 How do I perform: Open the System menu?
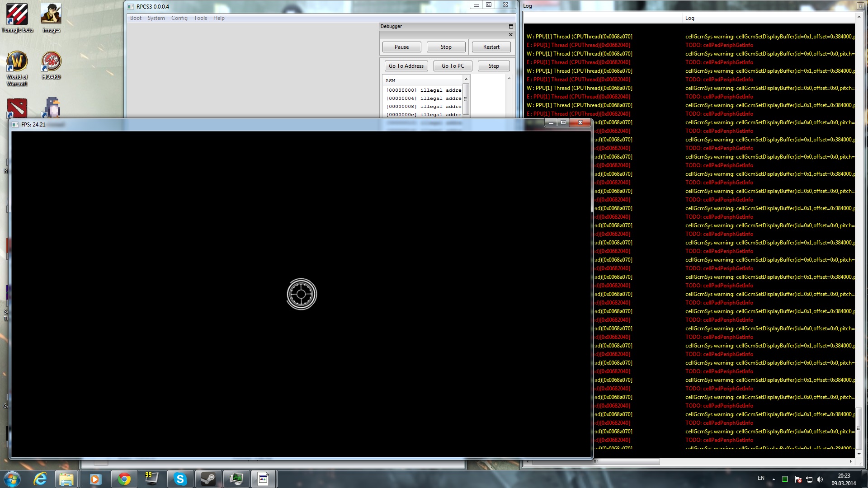click(x=156, y=18)
